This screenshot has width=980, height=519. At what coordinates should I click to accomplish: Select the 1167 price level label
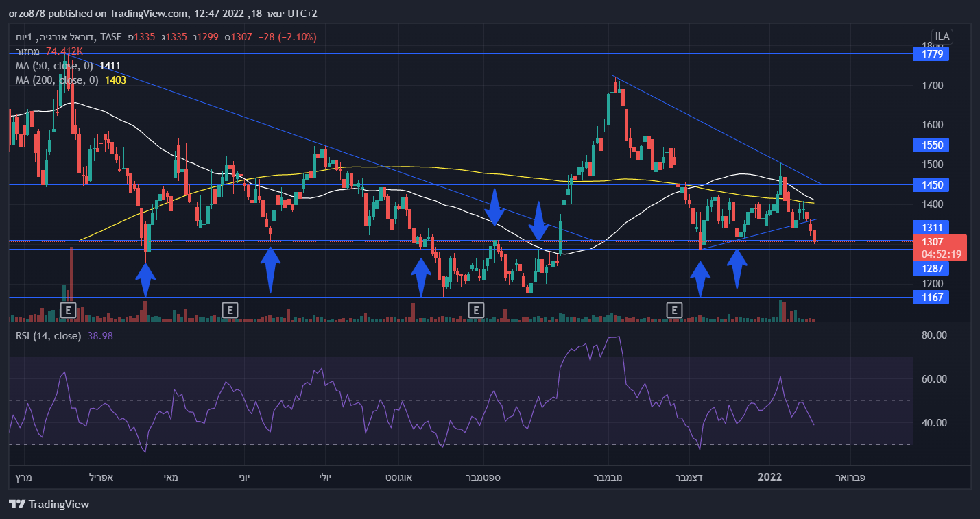(931, 298)
